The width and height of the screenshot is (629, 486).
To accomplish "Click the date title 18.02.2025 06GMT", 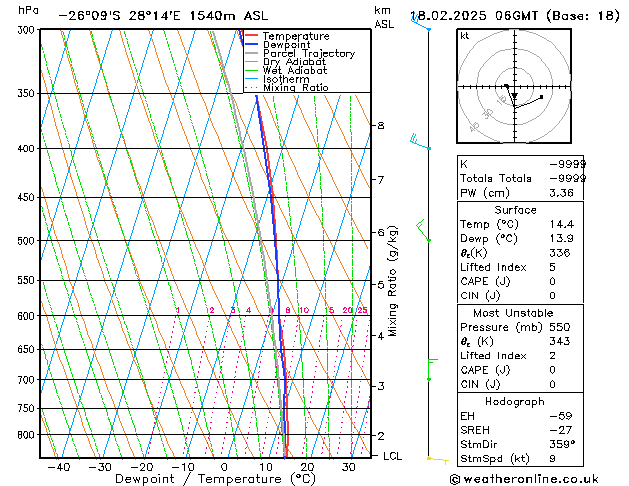I will pos(514,16).
